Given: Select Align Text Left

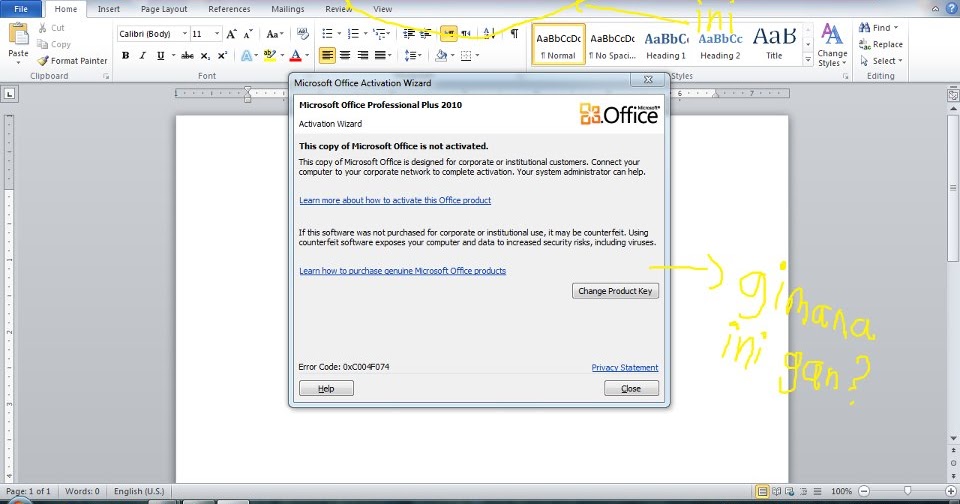Looking at the screenshot, I should 328,56.
